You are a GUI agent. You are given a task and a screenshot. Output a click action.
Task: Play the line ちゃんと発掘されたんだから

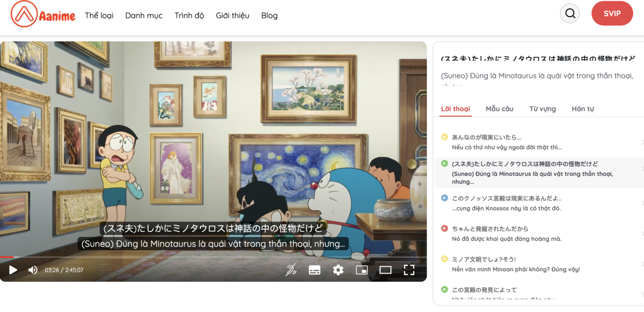pos(444,228)
